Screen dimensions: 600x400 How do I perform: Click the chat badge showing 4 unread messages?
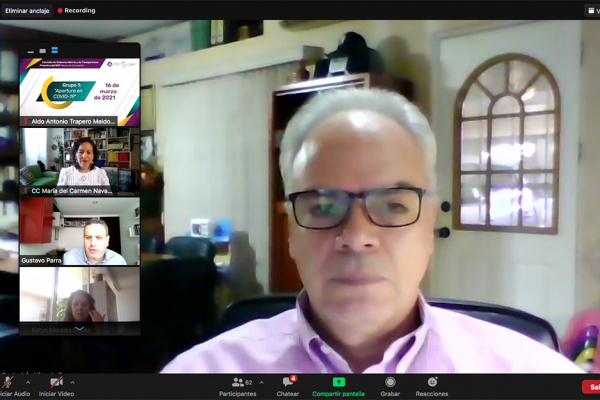(x=293, y=379)
